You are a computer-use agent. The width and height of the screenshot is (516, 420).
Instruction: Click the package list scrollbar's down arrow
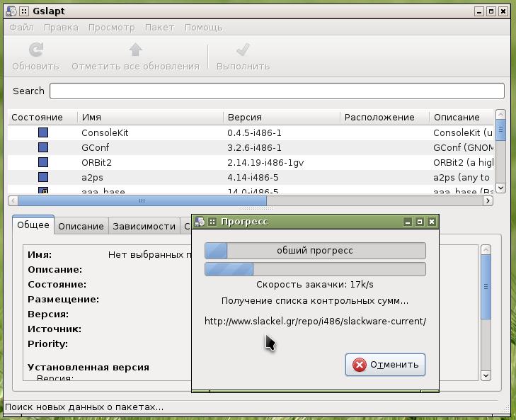500,188
